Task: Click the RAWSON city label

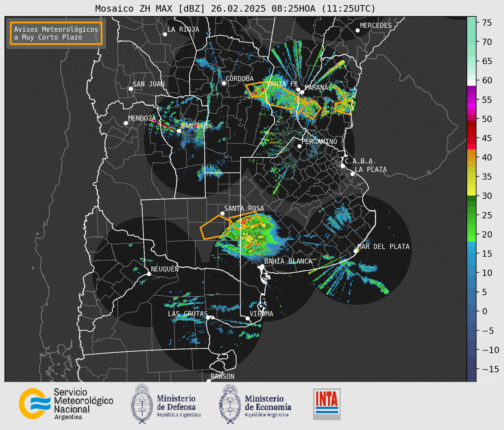Action: coord(222,376)
